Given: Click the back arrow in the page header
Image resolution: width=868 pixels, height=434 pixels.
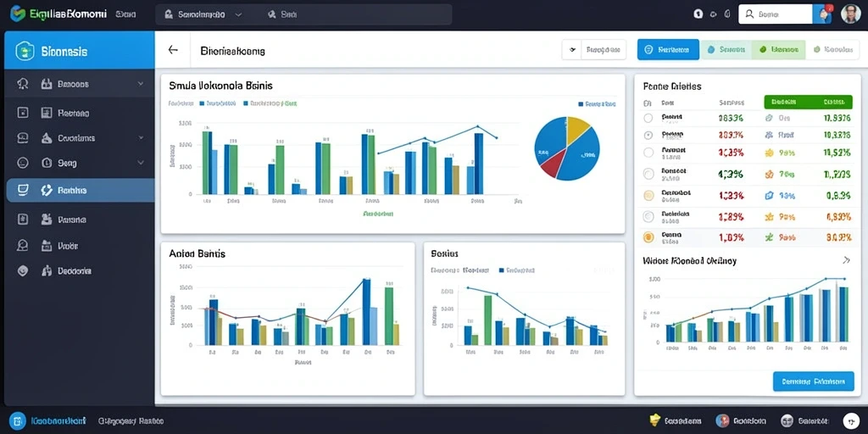Looking at the screenshot, I should click(x=173, y=50).
